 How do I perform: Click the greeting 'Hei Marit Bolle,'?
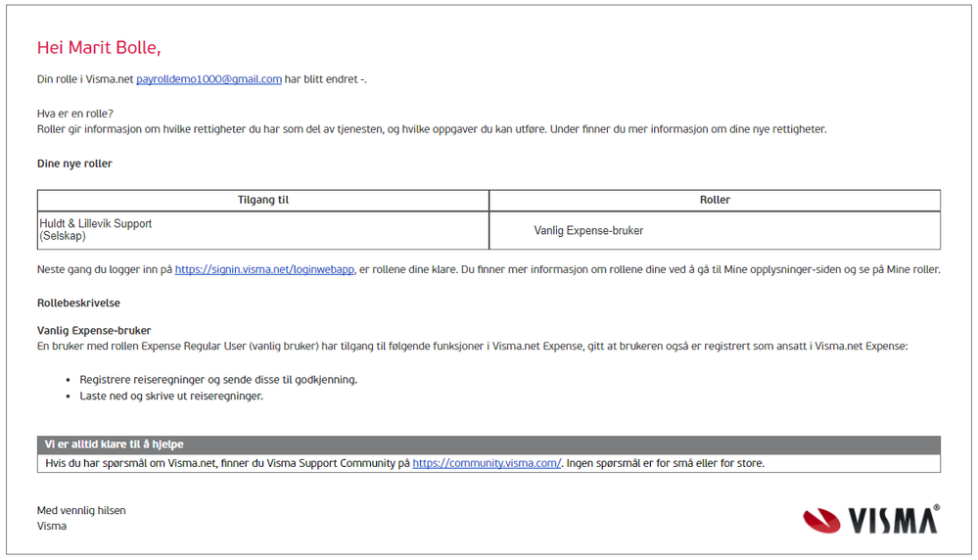(99, 47)
